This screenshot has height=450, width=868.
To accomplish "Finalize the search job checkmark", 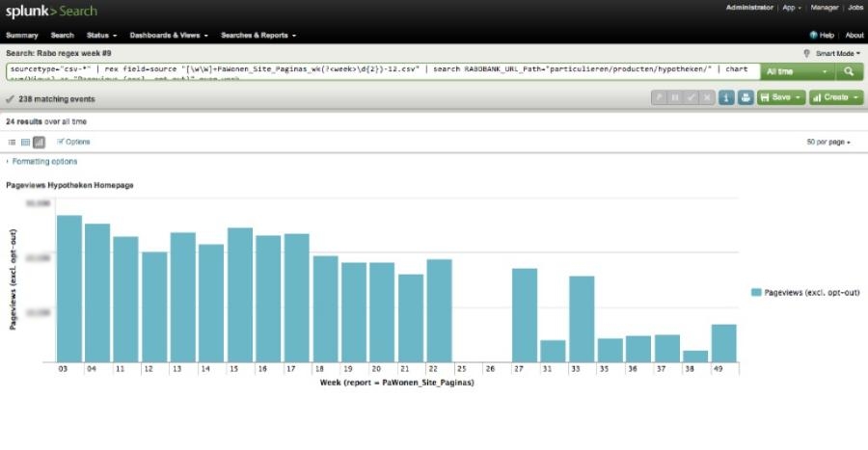I will pyautogui.click(x=691, y=98).
